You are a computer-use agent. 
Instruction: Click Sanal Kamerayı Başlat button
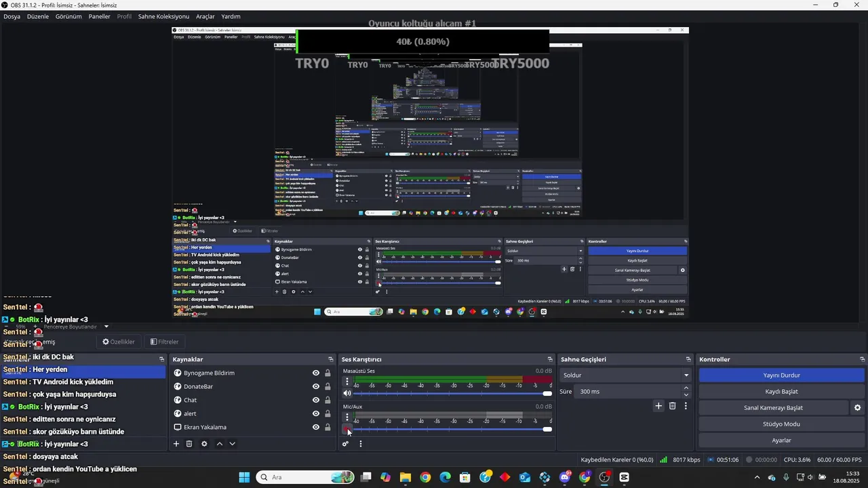(773, 408)
